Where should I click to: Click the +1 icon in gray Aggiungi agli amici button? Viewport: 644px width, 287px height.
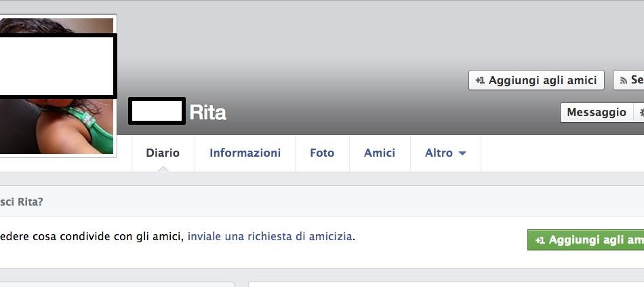click(480, 81)
